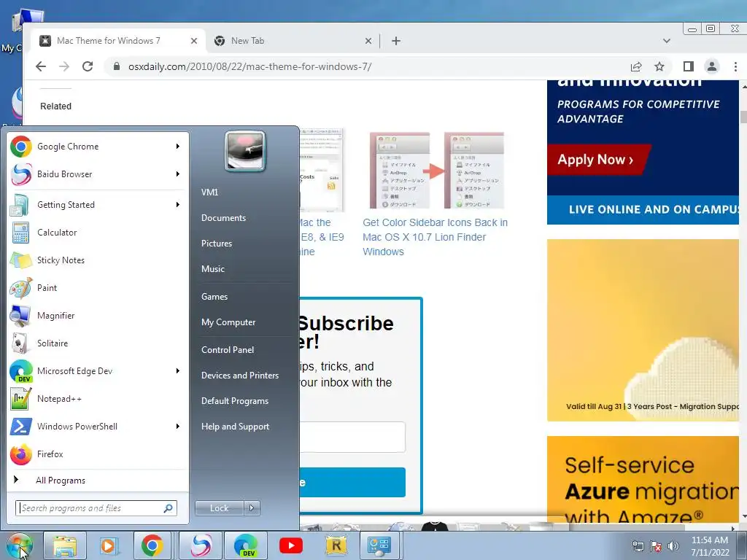Image resolution: width=747 pixels, height=560 pixels.
Task: Open Edge Dev from the taskbar
Action: pyautogui.click(x=246, y=545)
